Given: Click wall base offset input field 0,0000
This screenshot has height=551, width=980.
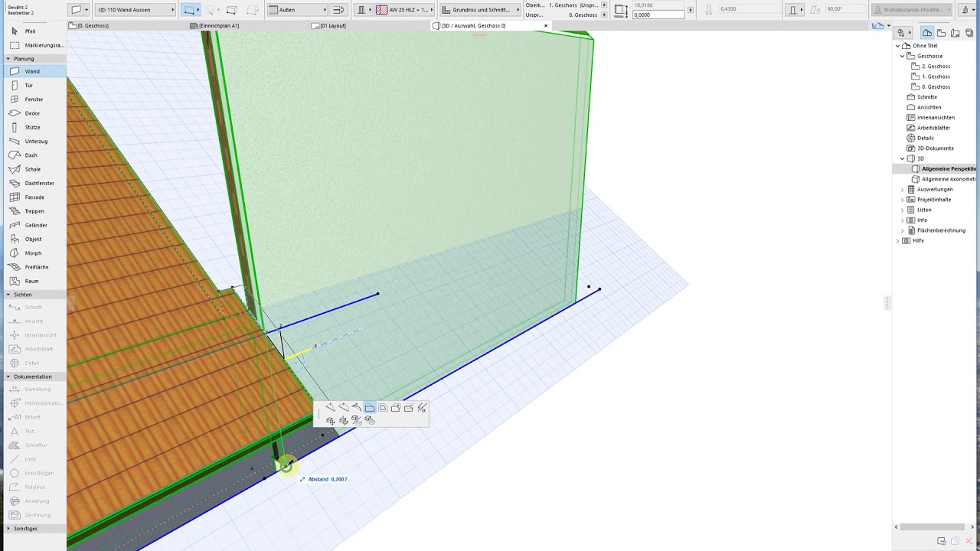Looking at the screenshot, I should pos(658,15).
